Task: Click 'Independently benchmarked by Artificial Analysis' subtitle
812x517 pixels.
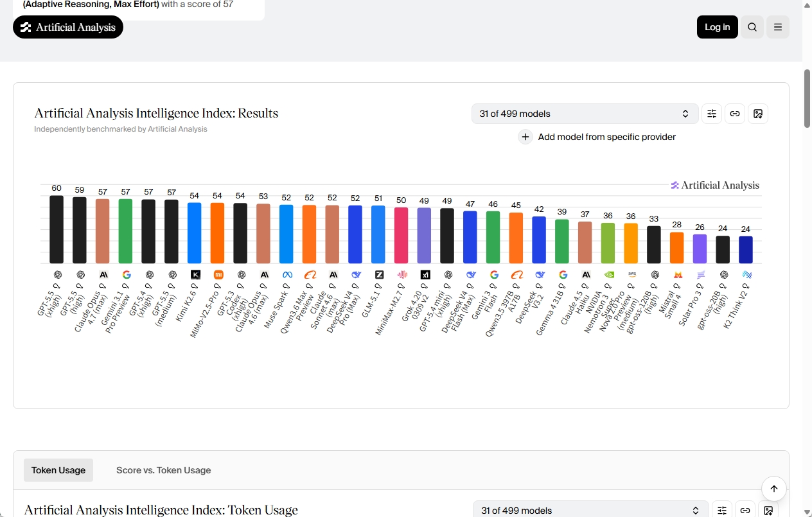Action: [x=121, y=129]
